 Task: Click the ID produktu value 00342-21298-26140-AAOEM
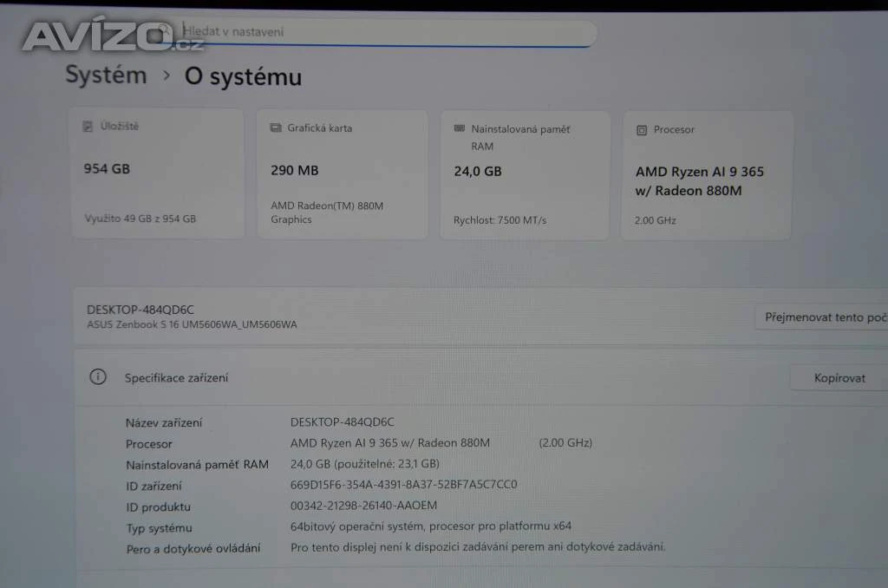pos(363,506)
